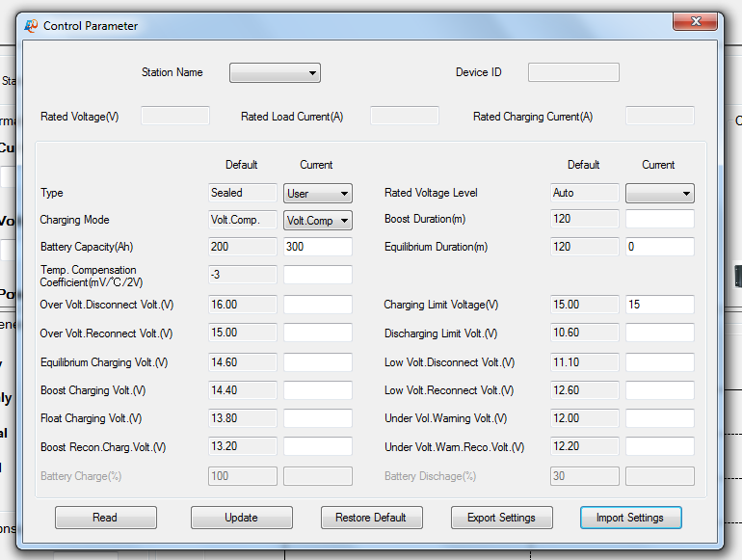Screen dimensions: 742x560
Task: Click the Control Parameter title bar icon
Action: [31, 26]
